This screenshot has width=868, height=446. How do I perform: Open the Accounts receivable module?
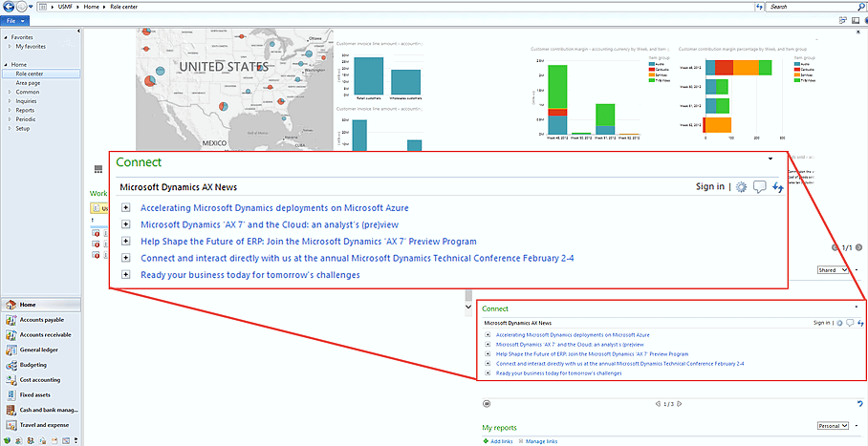tap(41, 335)
